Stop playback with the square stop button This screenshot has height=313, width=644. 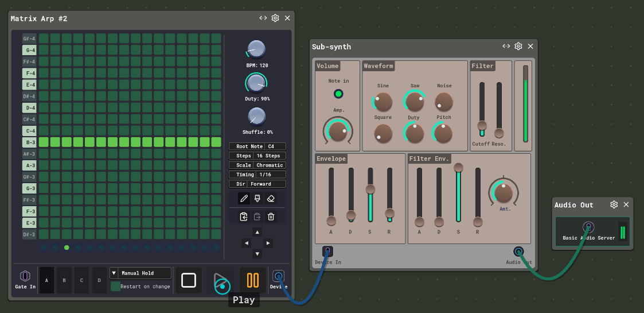point(189,280)
